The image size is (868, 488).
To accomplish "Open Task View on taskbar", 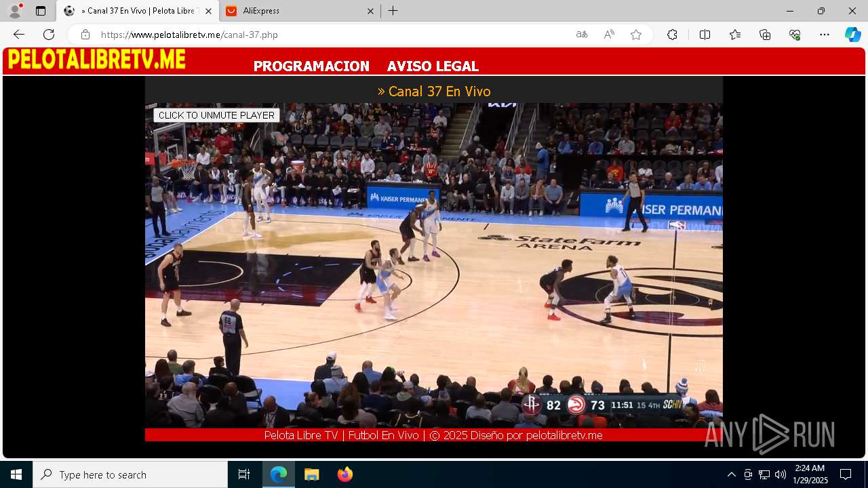I will pos(244,474).
